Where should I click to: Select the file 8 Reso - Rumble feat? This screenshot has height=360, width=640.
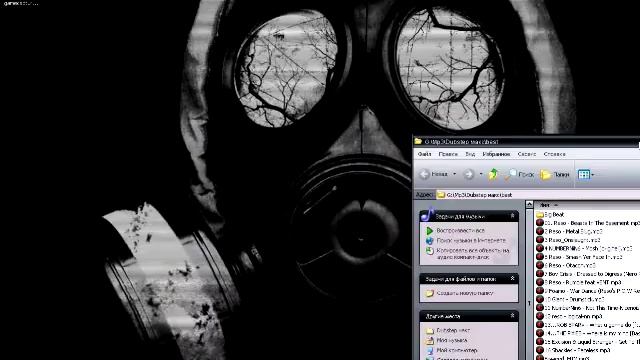point(579,282)
